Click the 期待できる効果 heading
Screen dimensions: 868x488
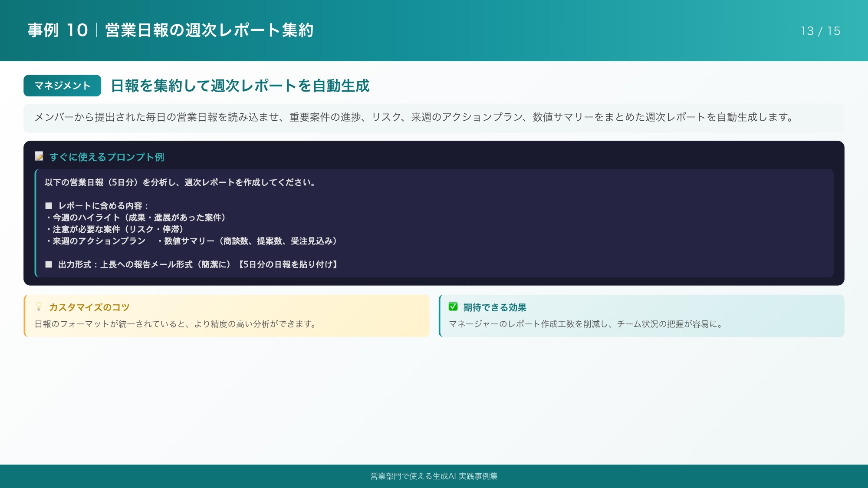pyautogui.click(x=495, y=307)
